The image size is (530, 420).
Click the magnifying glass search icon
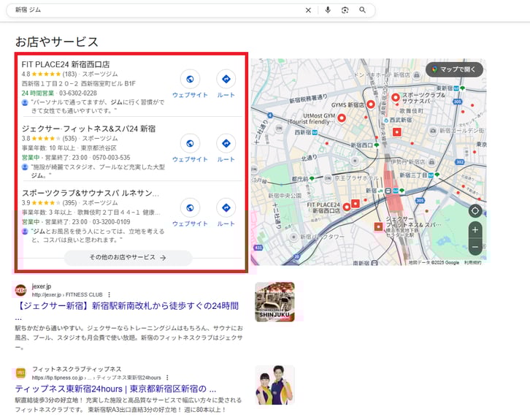tap(362, 9)
